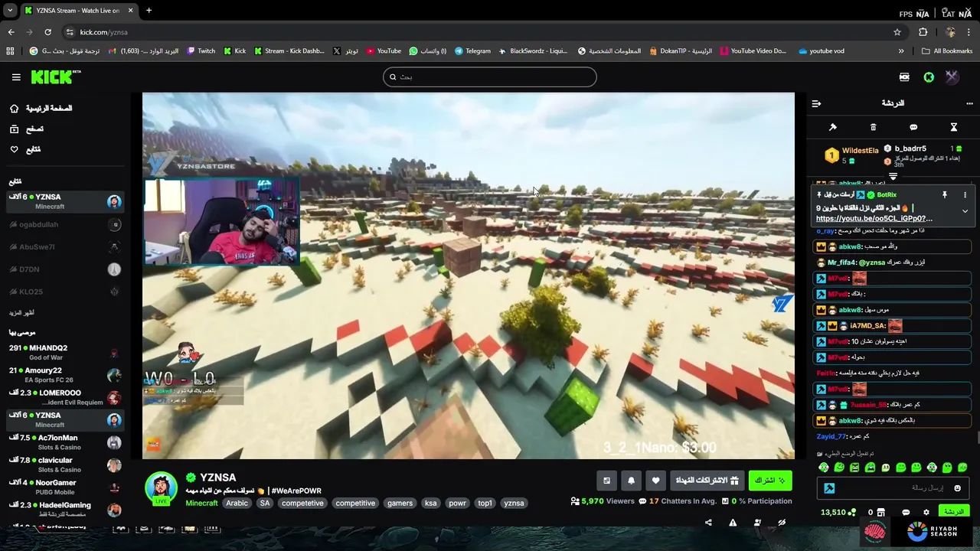Open the channel shop icon with 0
Screen dimensions: 980x551
pos(877,513)
